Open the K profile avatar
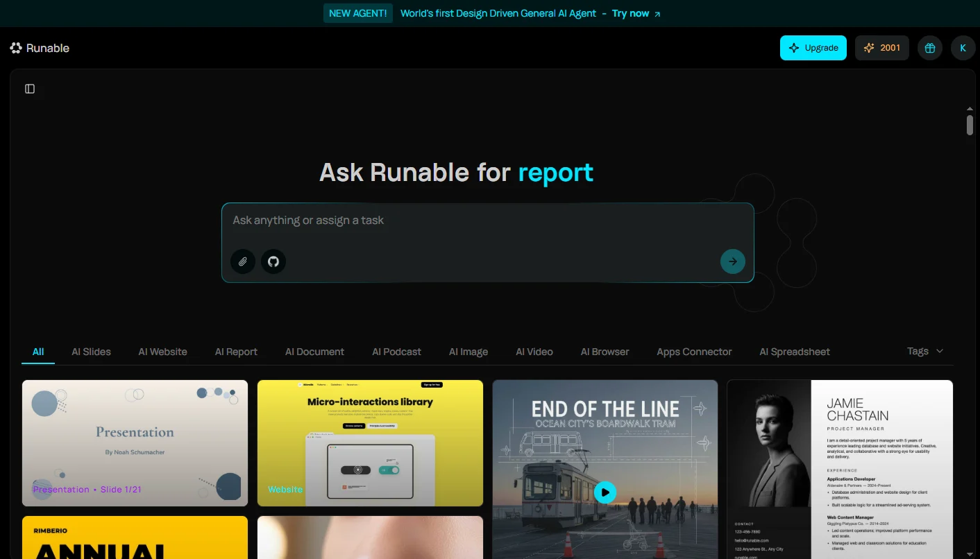Viewport: 980px width, 559px height. 963,48
